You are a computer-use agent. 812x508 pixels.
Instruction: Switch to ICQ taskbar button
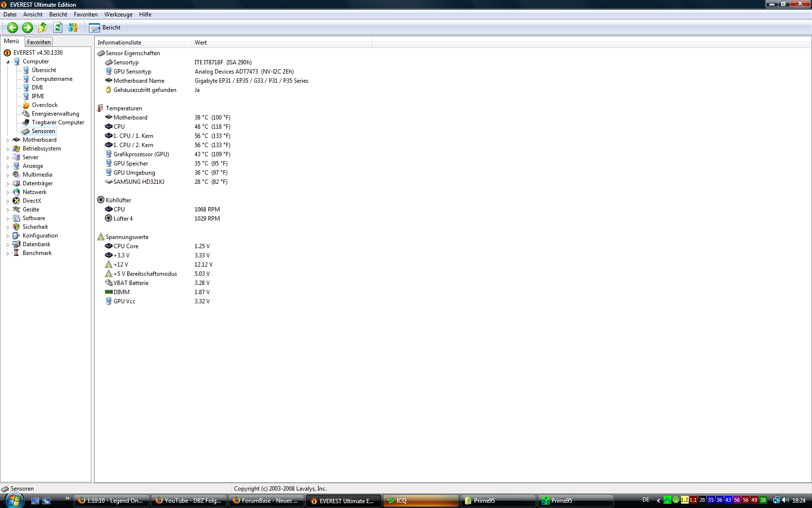click(x=420, y=501)
